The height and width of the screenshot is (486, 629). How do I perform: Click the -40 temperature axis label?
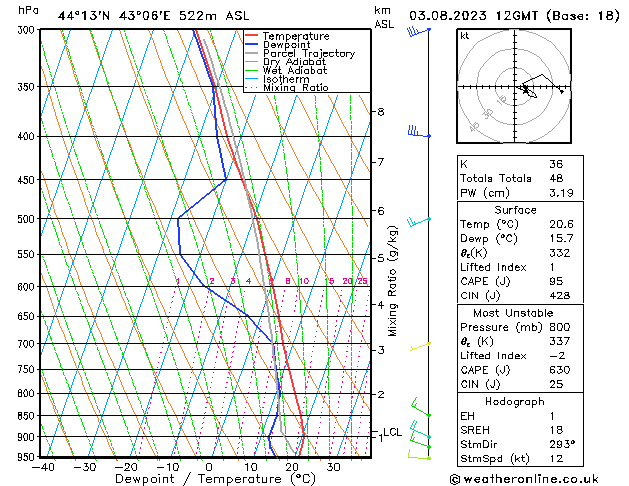(43, 467)
